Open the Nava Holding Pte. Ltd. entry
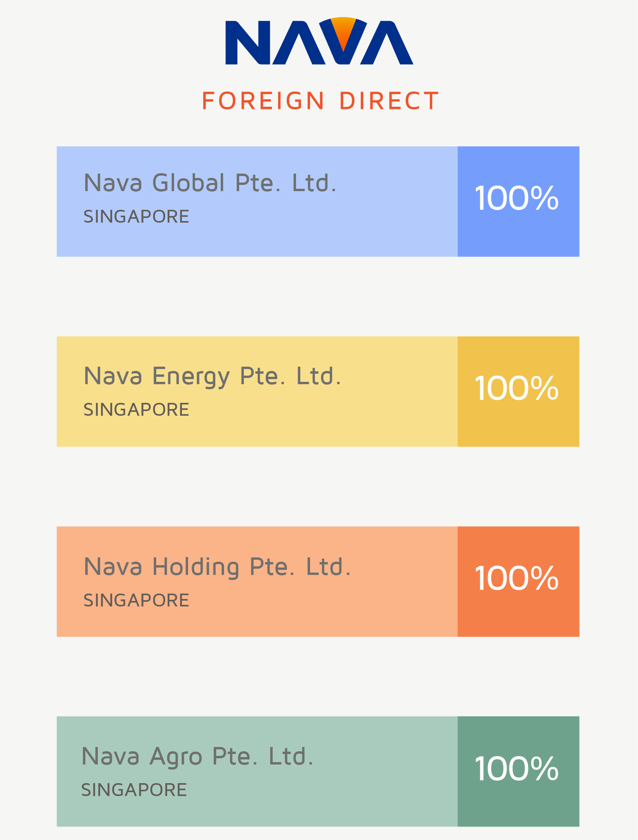The image size is (638, 840). tap(217, 567)
